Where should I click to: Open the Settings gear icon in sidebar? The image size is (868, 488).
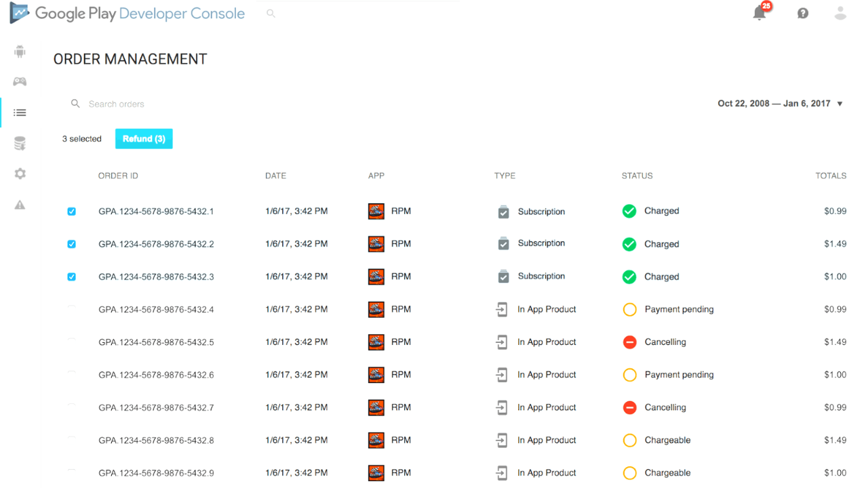point(20,174)
